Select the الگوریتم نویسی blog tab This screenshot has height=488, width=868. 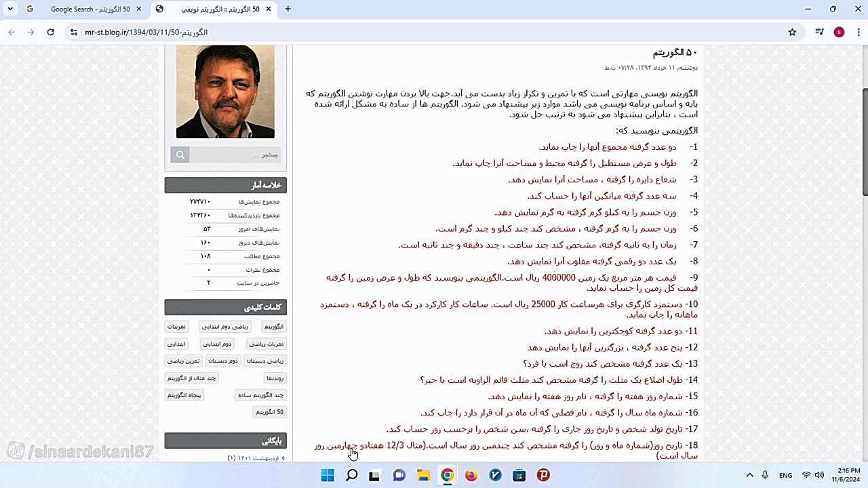(214, 9)
